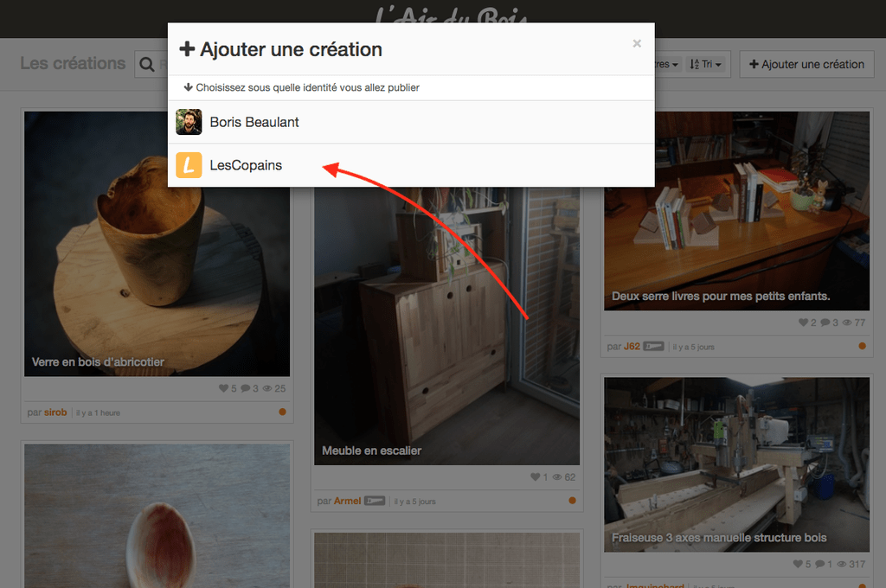Click the orange LesCopains L icon
The image size is (886, 588).
coord(189,165)
